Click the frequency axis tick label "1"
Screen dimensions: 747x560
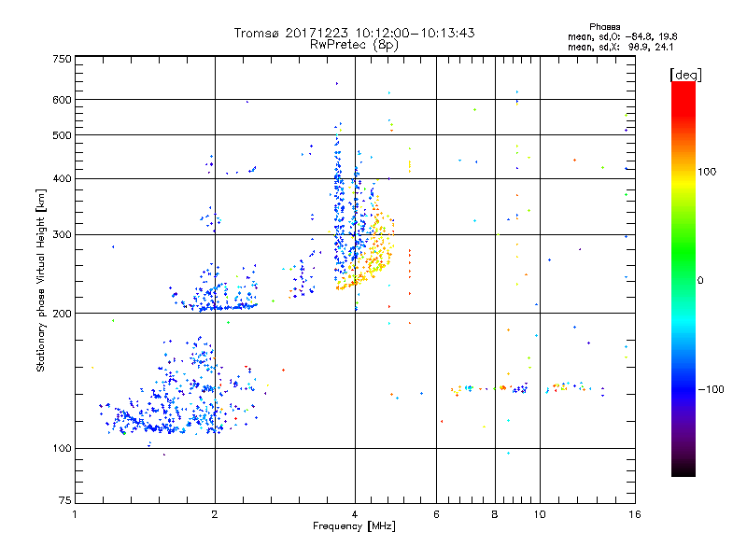75,514
